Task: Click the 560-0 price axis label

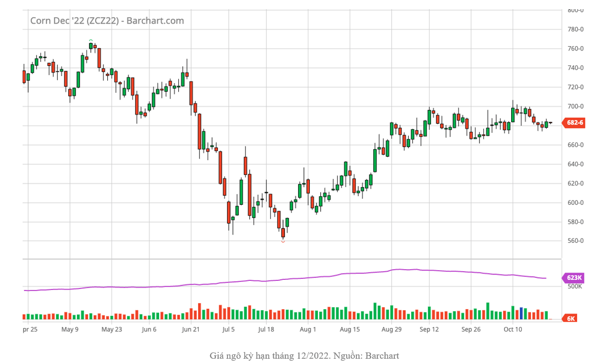Action: tap(576, 241)
